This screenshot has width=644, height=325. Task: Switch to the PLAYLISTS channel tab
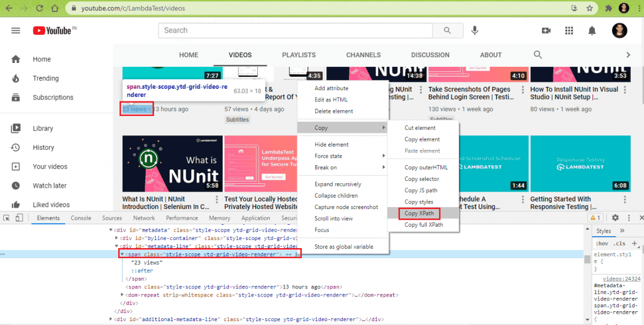[x=299, y=55]
